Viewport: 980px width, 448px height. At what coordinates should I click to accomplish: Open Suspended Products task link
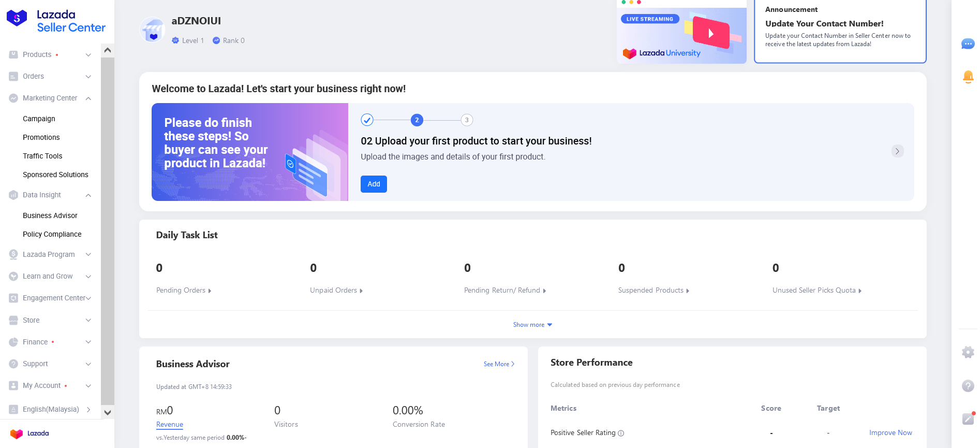point(654,291)
